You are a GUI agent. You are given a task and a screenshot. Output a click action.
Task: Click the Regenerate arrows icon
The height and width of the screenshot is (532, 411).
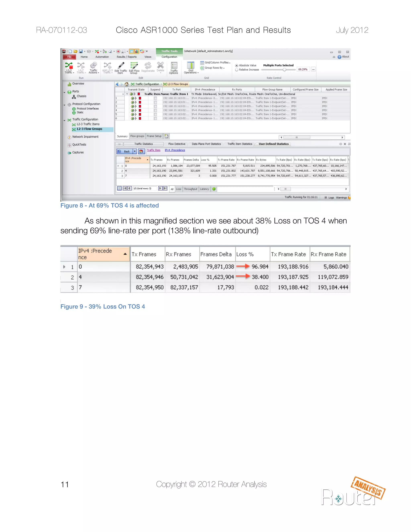click(148, 65)
